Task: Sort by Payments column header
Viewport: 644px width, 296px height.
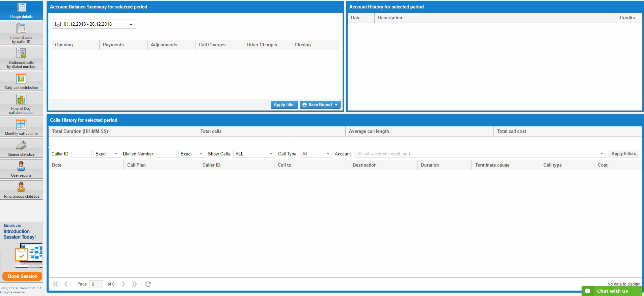Action: 123,45
